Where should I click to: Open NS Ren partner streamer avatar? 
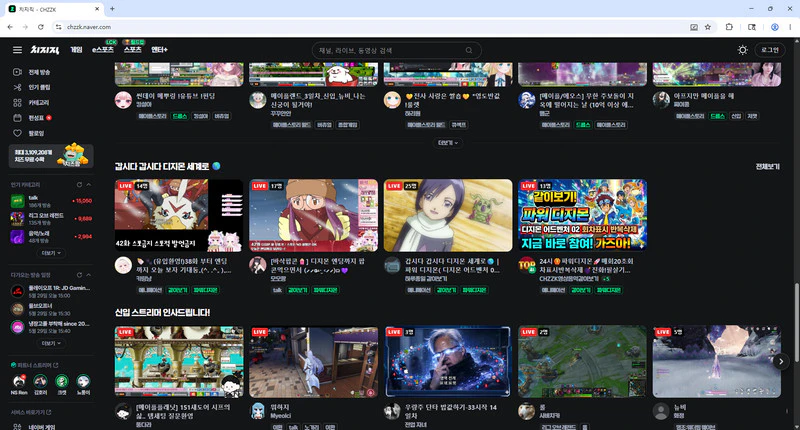point(19,381)
